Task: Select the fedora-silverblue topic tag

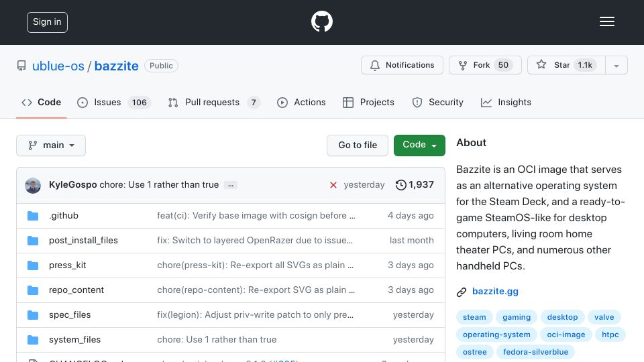Action: (x=535, y=352)
